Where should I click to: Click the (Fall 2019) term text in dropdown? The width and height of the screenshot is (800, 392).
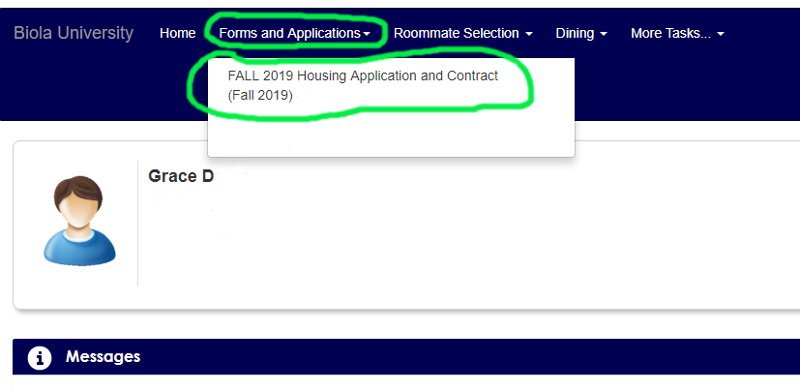260,95
